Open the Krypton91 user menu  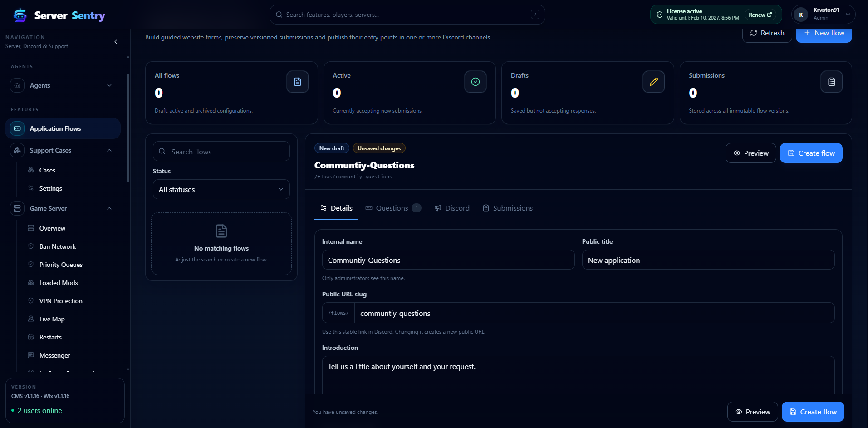(824, 15)
